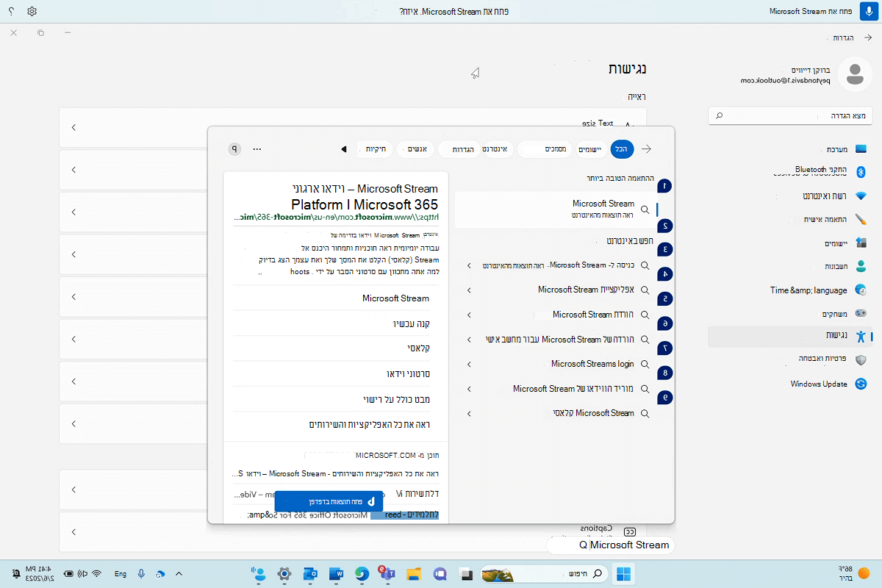
Task: Select the תיקיות search filter tab
Action: [376, 149]
